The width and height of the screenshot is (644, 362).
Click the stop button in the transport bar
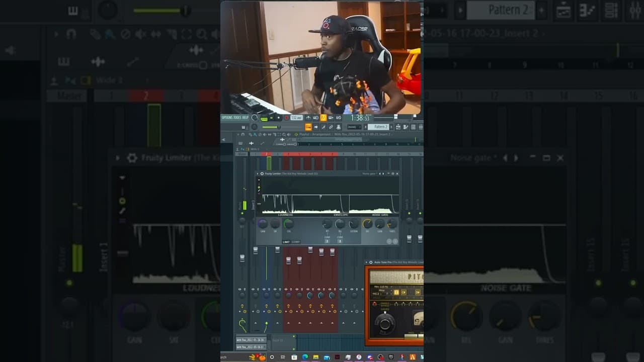click(x=279, y=118)
